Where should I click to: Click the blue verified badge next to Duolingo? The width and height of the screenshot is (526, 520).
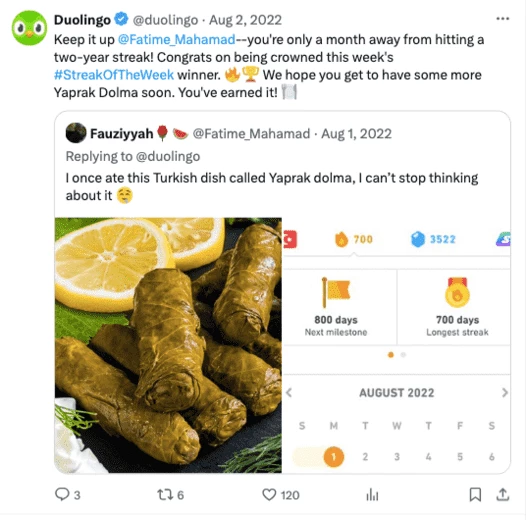click(x=121, y=19)
